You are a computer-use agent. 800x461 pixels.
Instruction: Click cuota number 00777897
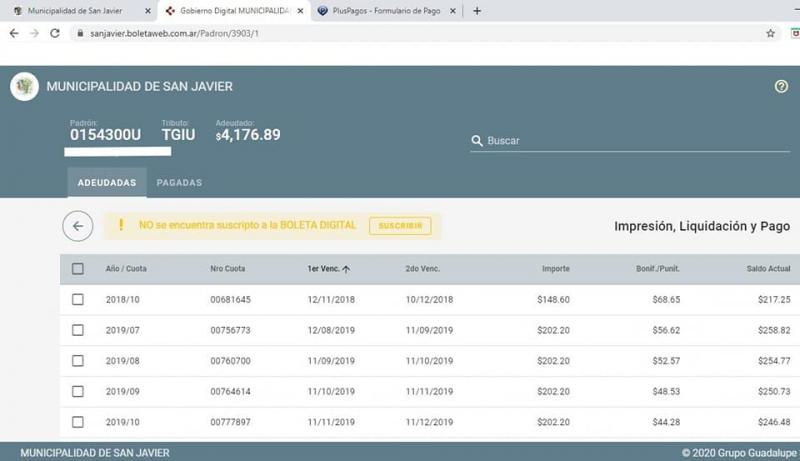click(231, 422)
